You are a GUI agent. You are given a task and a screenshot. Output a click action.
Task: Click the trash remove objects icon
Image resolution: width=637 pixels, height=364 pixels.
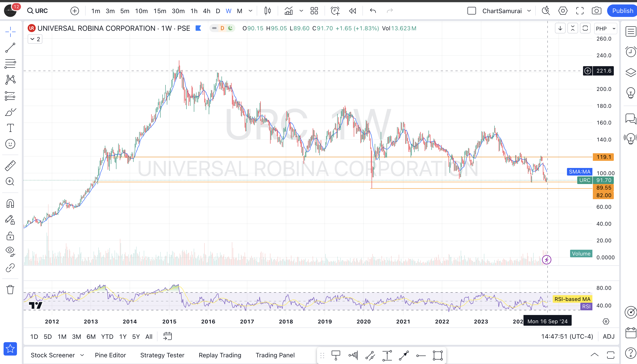pos(10,290)
